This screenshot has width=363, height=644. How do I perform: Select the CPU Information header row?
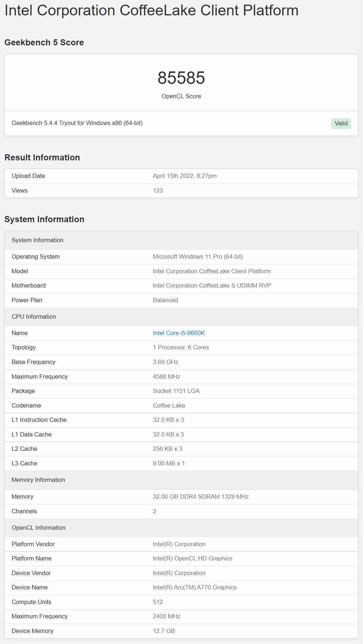tap(181, 316)
